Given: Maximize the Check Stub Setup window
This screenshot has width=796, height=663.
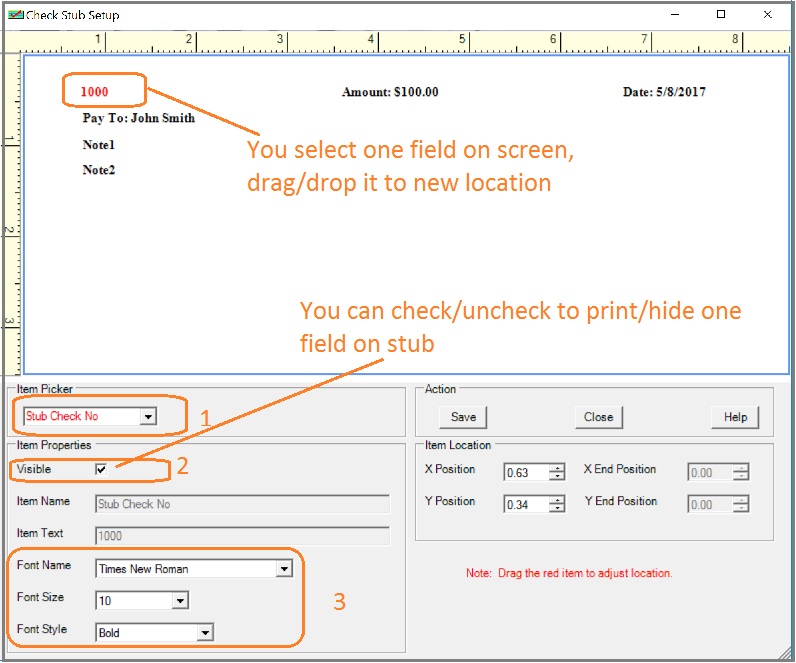Looking at the screenshot, I should (x=720, y=15).
